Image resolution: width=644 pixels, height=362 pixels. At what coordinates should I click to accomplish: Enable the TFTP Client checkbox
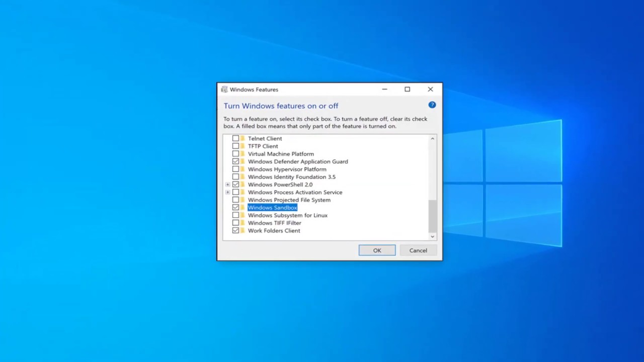click(x=235, y=146)
